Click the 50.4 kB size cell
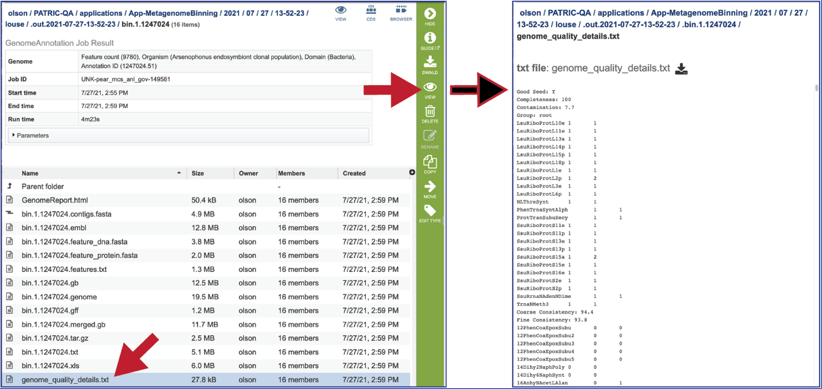 202,200
